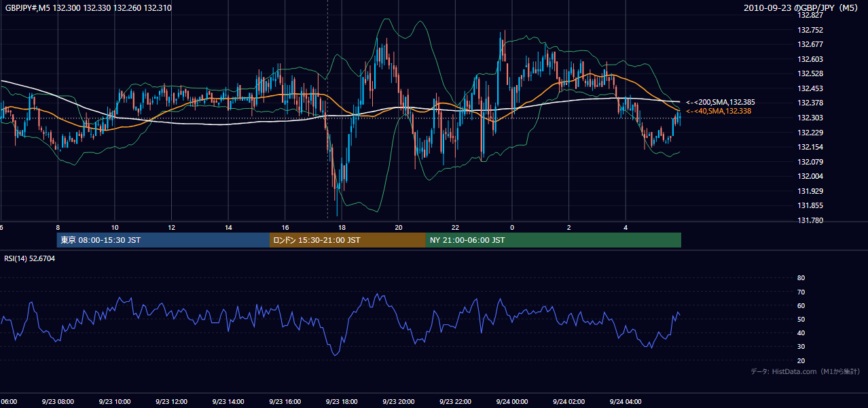Click price level 132.154 on the axis
Screen dimensions: 868x408
click(x=810, y=147)
